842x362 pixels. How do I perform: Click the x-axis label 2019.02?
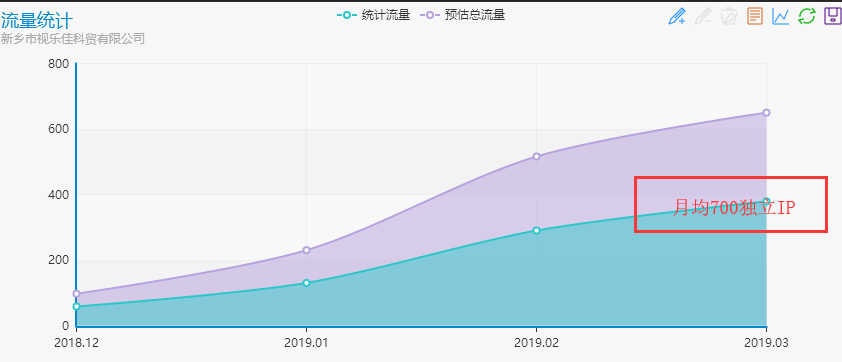[536, 343]
